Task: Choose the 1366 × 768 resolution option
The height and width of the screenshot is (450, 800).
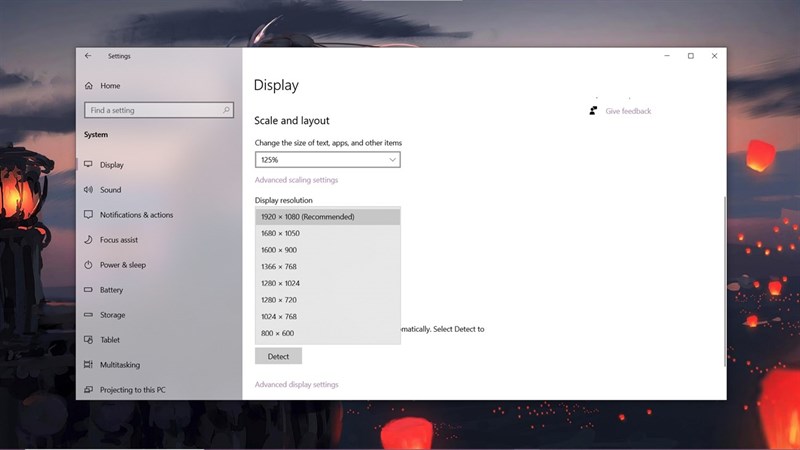Action: 328,266
